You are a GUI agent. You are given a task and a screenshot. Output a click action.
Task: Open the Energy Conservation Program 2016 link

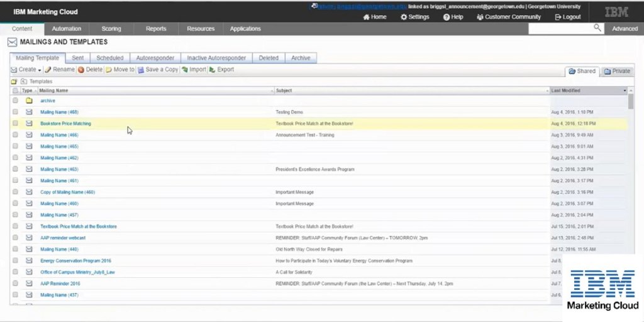75,260
